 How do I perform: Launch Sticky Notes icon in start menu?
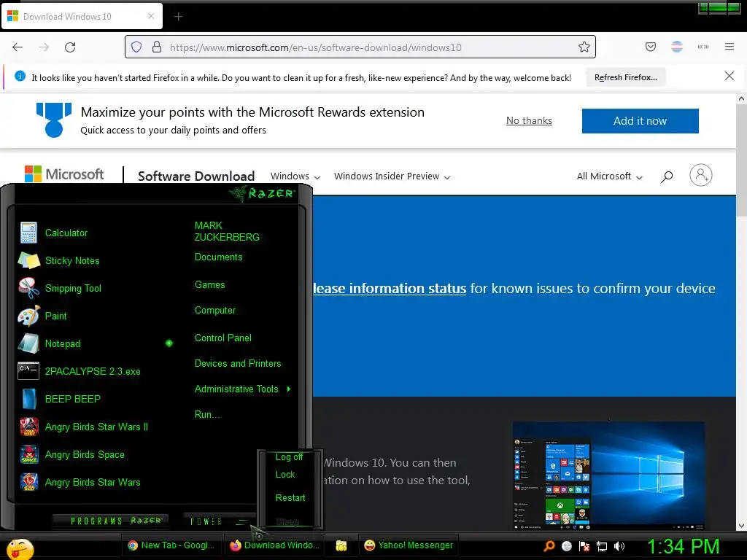click(x=28, y=260)
